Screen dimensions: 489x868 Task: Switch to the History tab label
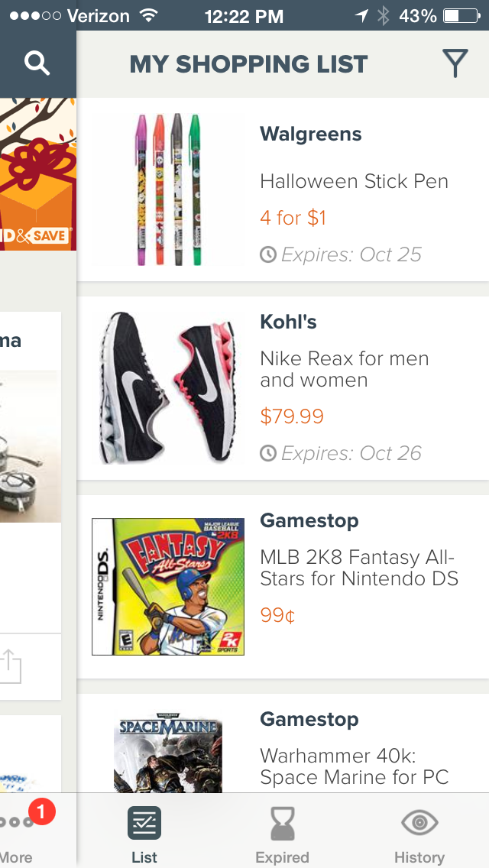(419, 857)
